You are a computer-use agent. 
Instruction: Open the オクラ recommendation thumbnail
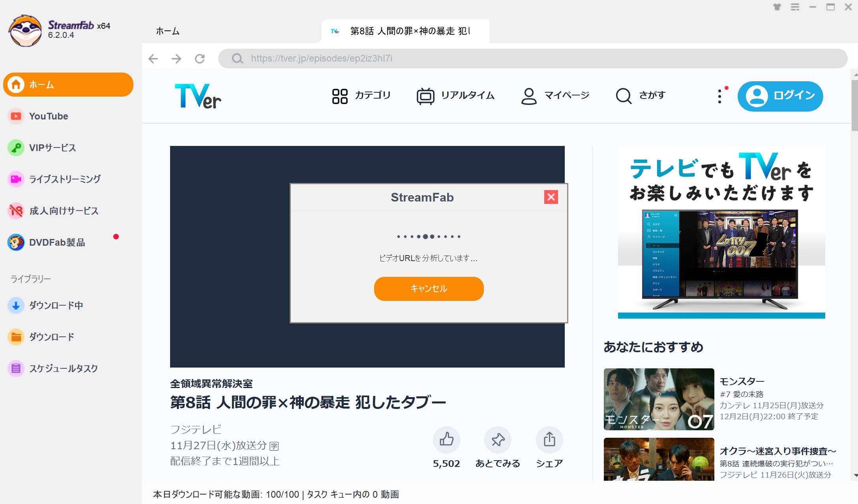click(659, 459)
